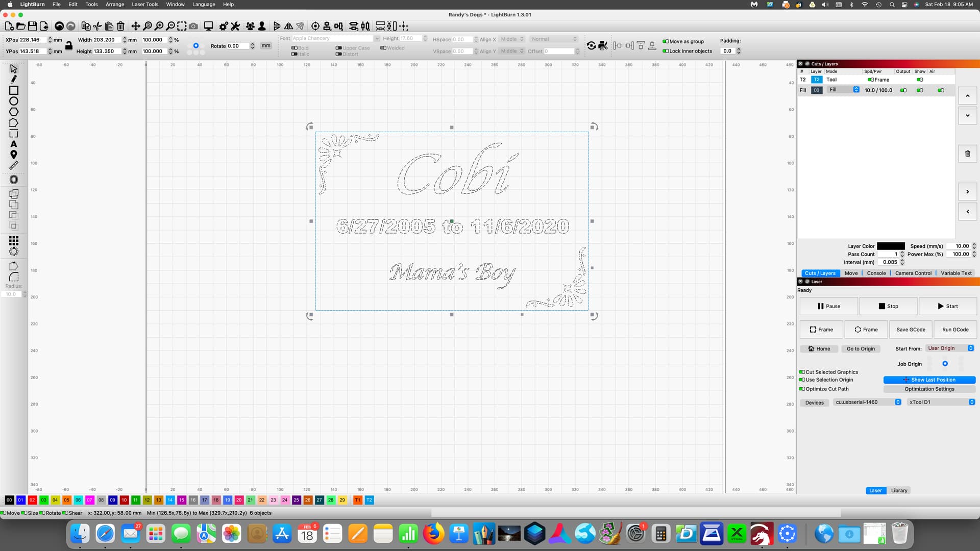The height and width of the screenshot is (551, 980).
Task: Disable Optimize Cut Path switch
Action: [802, 389]
